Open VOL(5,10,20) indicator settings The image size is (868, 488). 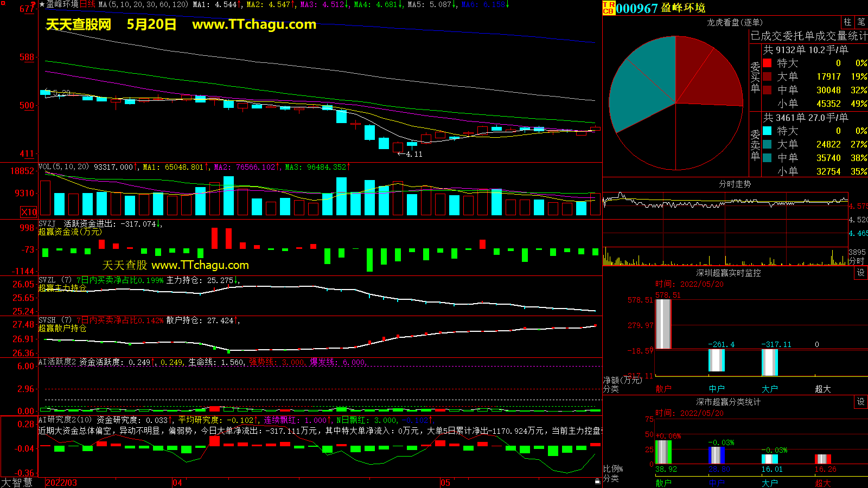click(63, 167)
